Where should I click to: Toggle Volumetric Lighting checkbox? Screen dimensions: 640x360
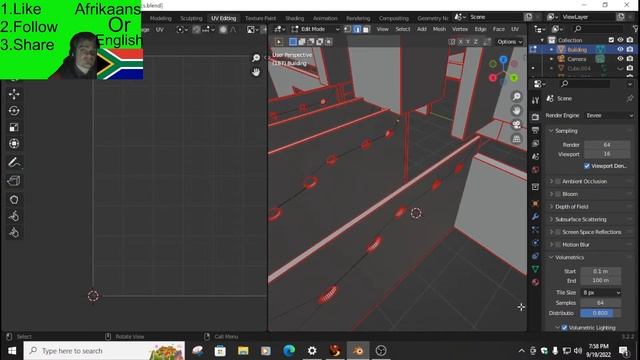(564, 327)
